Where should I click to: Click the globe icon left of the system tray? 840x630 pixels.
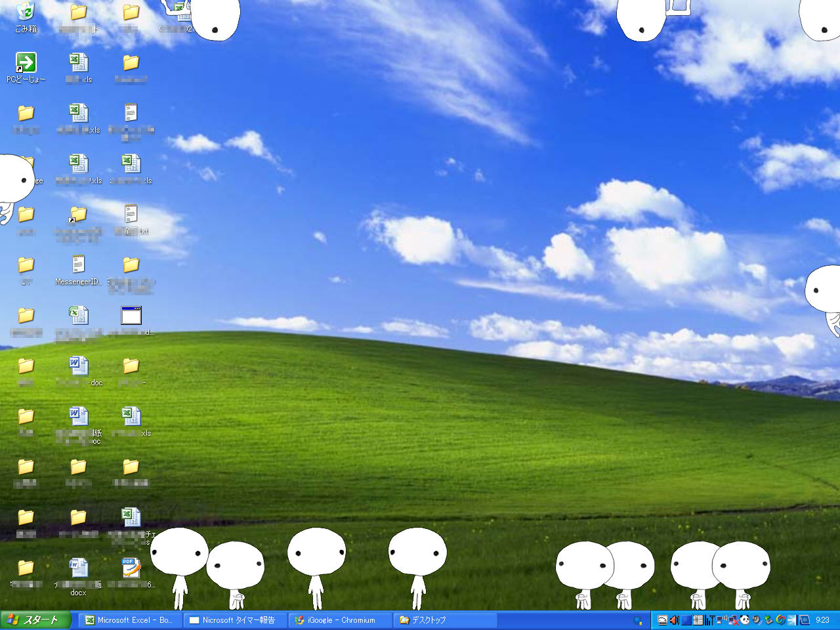click(638, 621)
